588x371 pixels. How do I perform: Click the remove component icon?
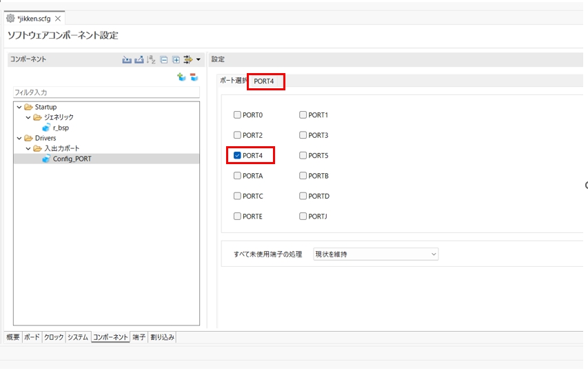point(194,77)
